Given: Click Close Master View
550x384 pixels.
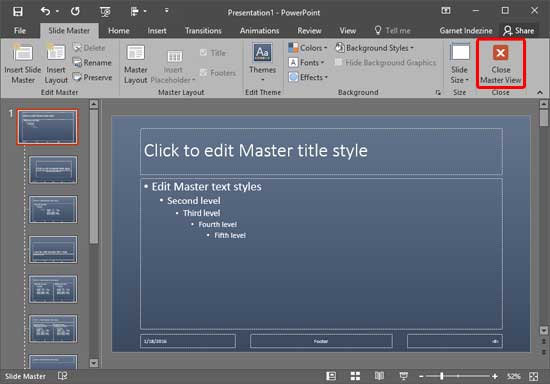Looking at the screenshot, I should coord(501,64).
